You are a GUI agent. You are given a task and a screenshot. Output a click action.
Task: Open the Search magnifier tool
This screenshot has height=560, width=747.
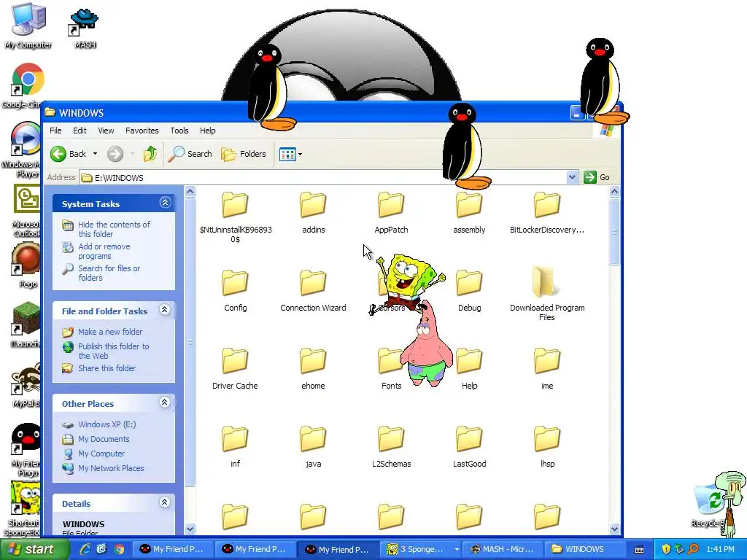(x=190, y=154)
